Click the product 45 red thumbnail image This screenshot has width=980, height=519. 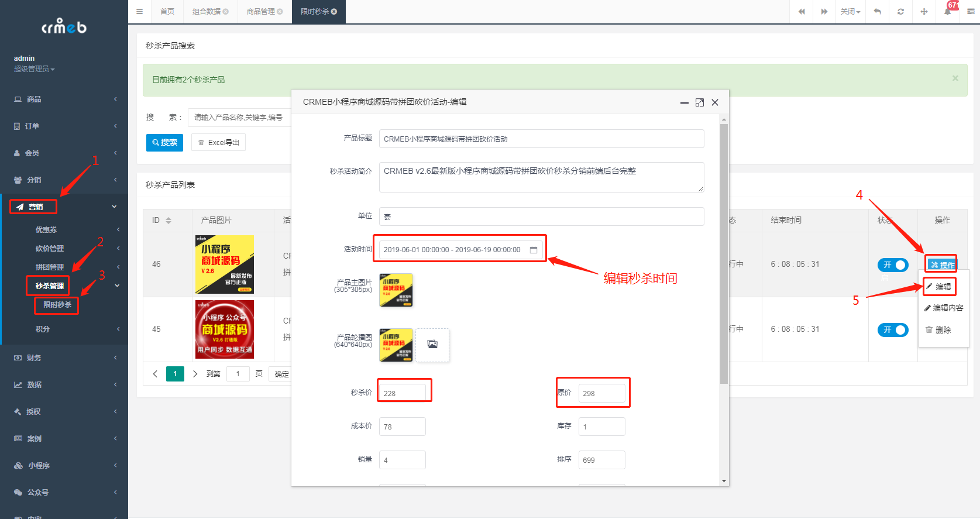225,329
